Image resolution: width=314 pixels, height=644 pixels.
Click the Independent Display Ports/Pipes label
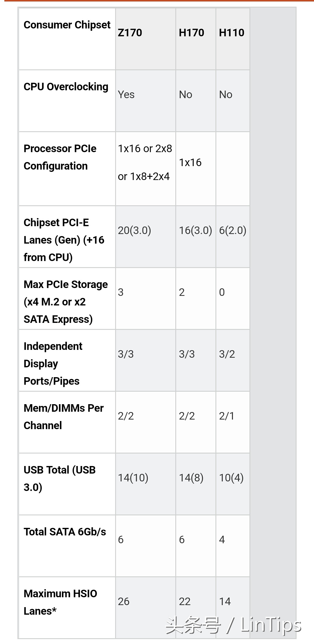point(53,364)
